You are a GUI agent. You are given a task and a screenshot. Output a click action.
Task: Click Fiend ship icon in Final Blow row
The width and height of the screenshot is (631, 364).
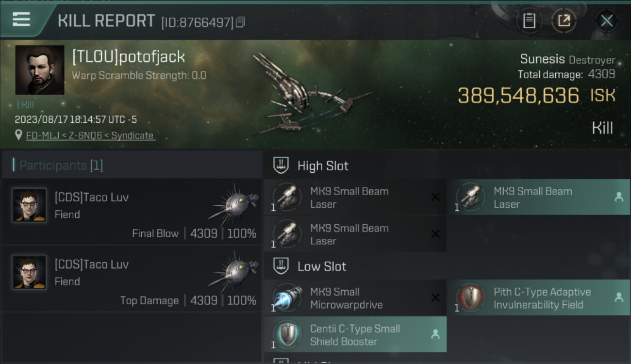pyautogui.click(x=233, y=204)
